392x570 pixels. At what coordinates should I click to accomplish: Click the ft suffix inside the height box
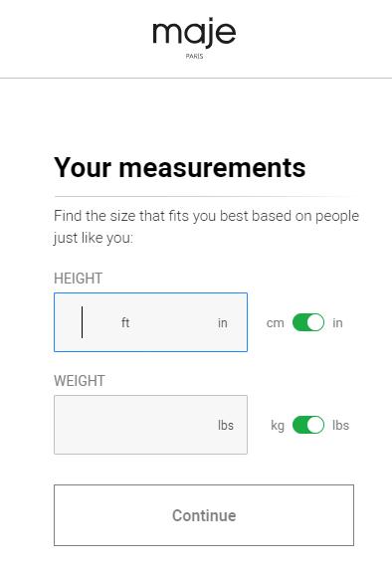(125, 322)
